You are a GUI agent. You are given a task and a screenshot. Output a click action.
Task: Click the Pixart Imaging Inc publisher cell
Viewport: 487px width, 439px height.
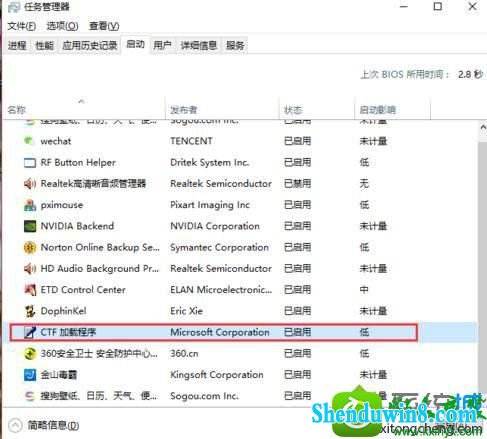[x=210, y=205]
